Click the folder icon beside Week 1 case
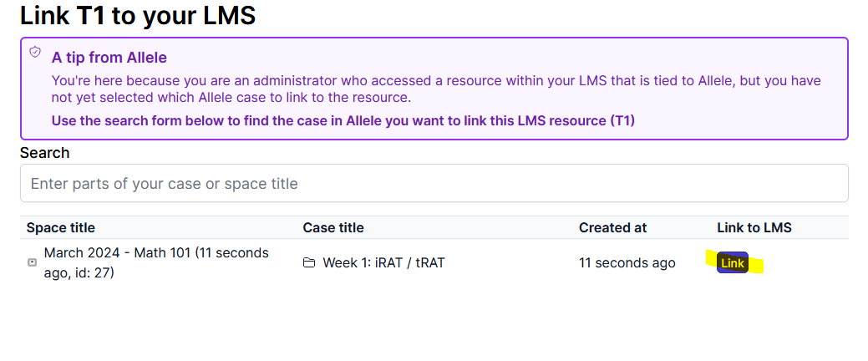The height and width of the screenshot is (361, 868). pyautogui.click(x=309, y=263)
